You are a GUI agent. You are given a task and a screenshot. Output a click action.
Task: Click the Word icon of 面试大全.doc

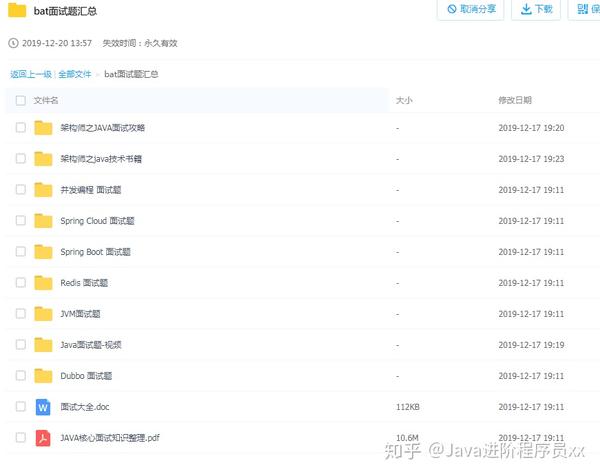pos(43,407)
